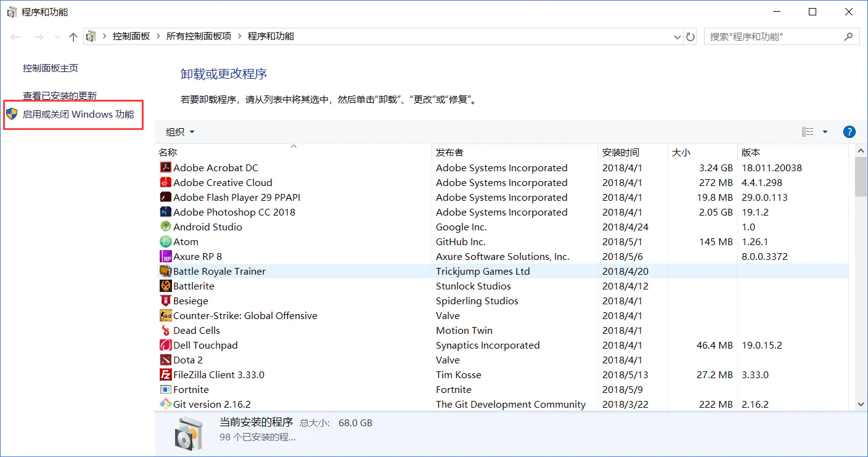Click the view layout icon in the toolbar
This screenshot has width=868, height=457.
click(808, 132)
